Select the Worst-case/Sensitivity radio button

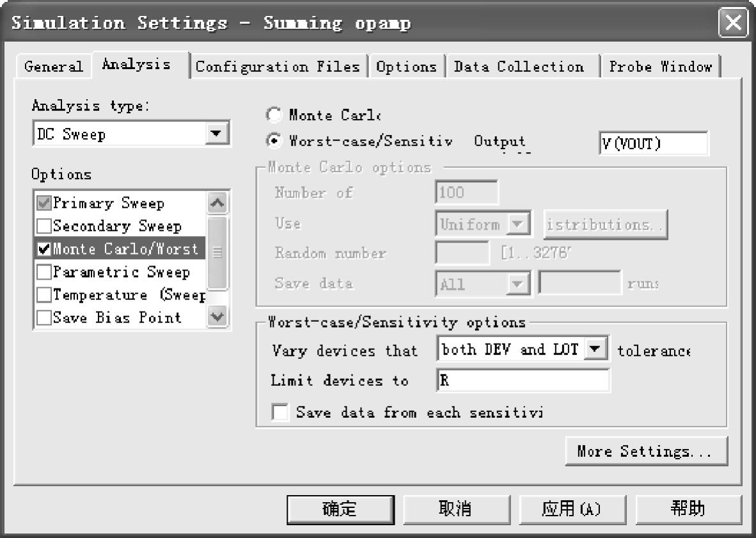[274, 141]
